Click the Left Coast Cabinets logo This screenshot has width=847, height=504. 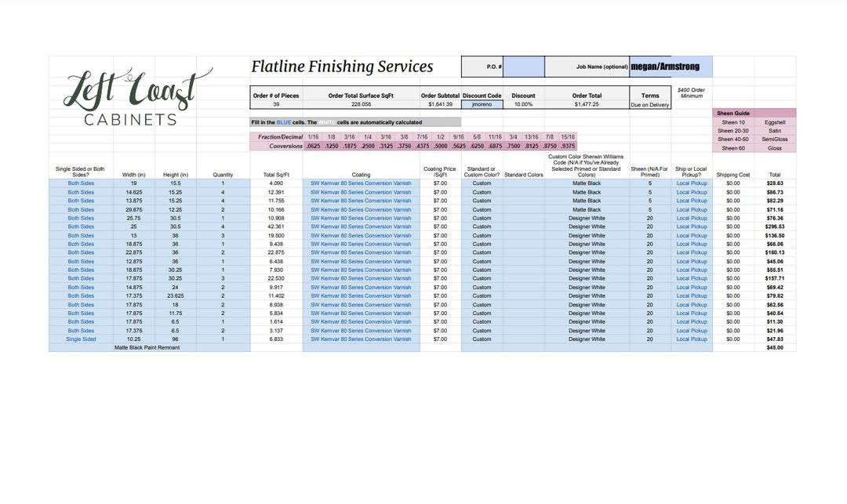(138, 97)
